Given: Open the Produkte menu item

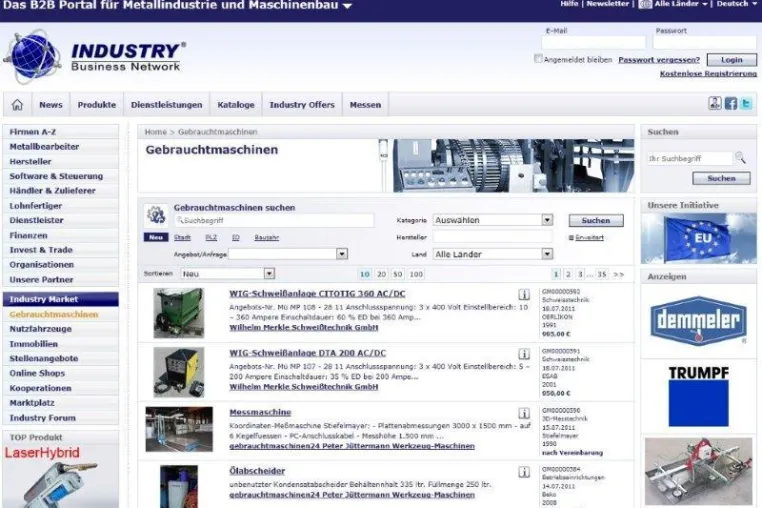Looking at the screenshot, I should pyautogui.click(x=97, y=105).
